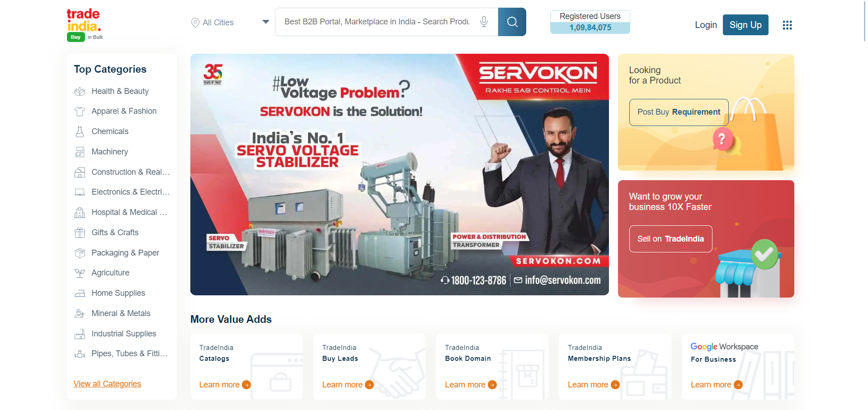
Task: Click the magnifier search button
Action: tap(512, 22)
